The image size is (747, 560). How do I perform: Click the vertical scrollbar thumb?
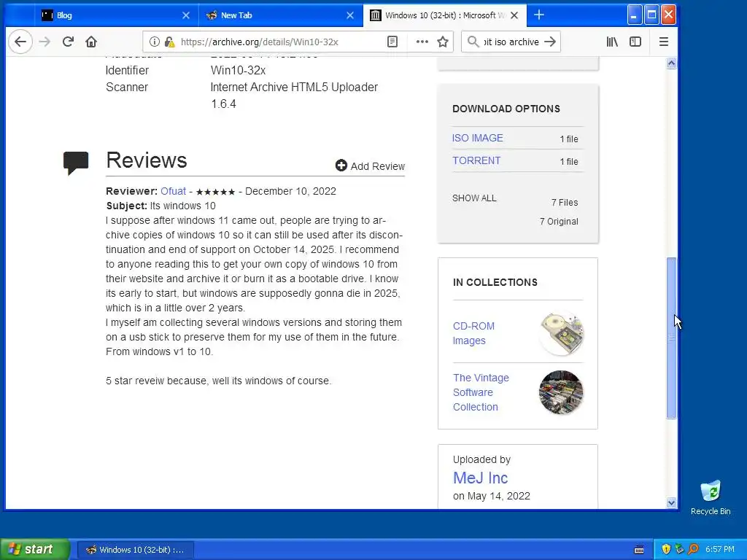[671, 338]
